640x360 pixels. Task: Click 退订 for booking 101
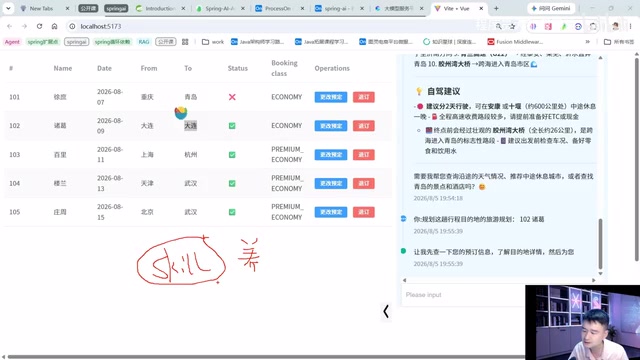click(x=363, y=97)
